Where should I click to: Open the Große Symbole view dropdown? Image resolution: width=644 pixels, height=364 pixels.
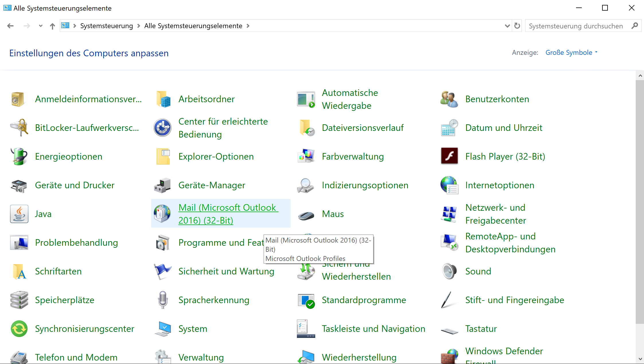(x=571, y=53)
